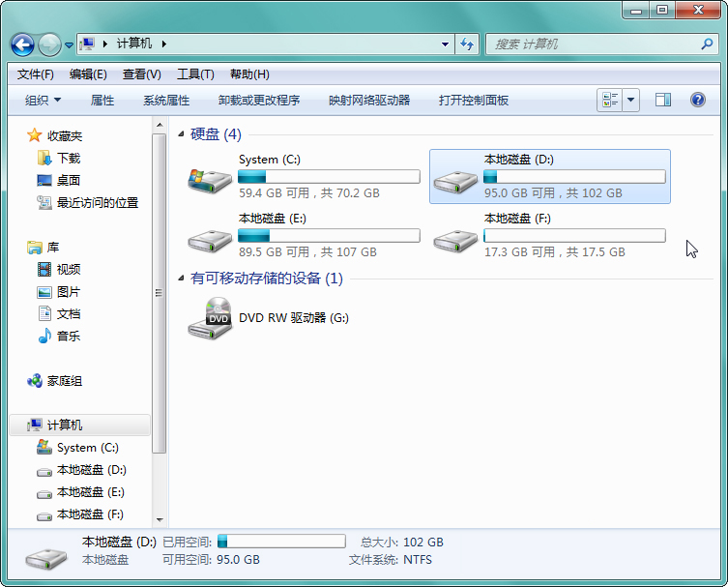Select System (C:) in the navigation tree
The image size is (728, 587).
click(x=77, y=447)
